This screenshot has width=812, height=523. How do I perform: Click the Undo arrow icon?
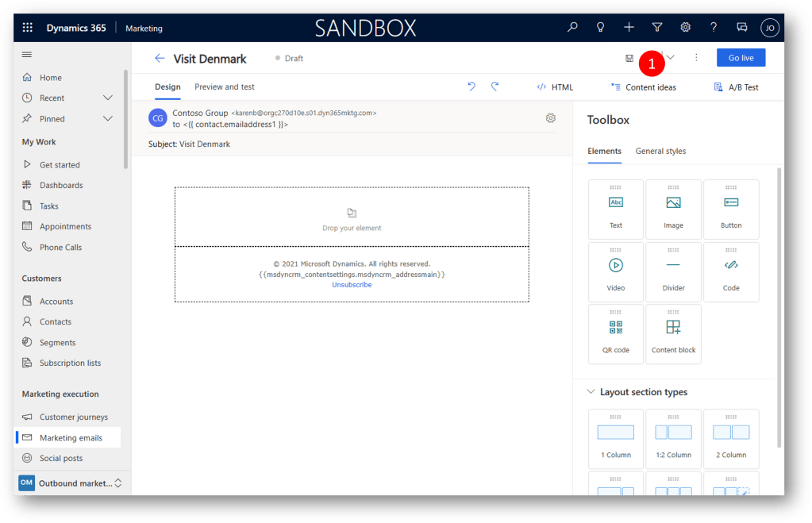point(471,87)
